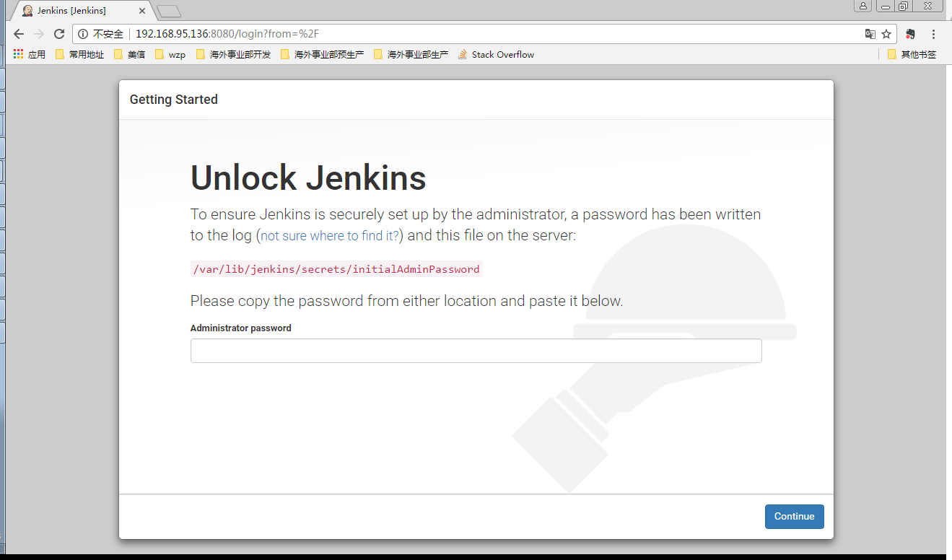Viewport: 952px width, 560px height.
Task: Bookmark this page with the star icon
Action: 886,34
